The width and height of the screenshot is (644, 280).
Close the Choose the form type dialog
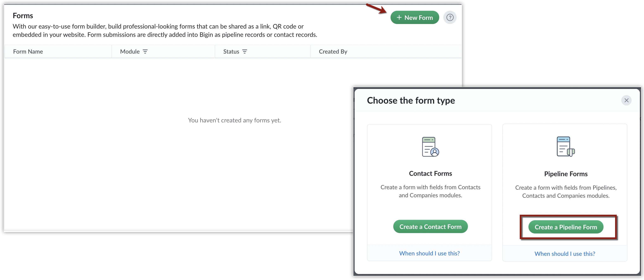tap(626, 101)
